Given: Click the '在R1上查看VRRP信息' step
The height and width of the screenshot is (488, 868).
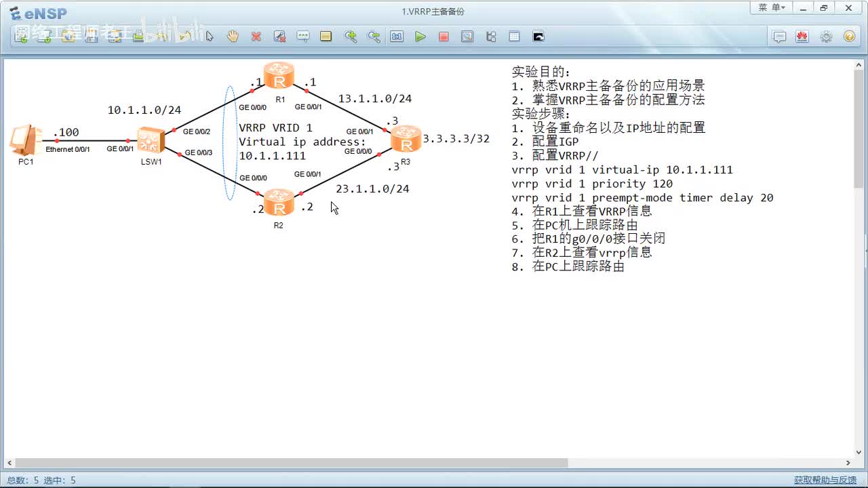Looking at the screenshot, I should click(592, 211).
